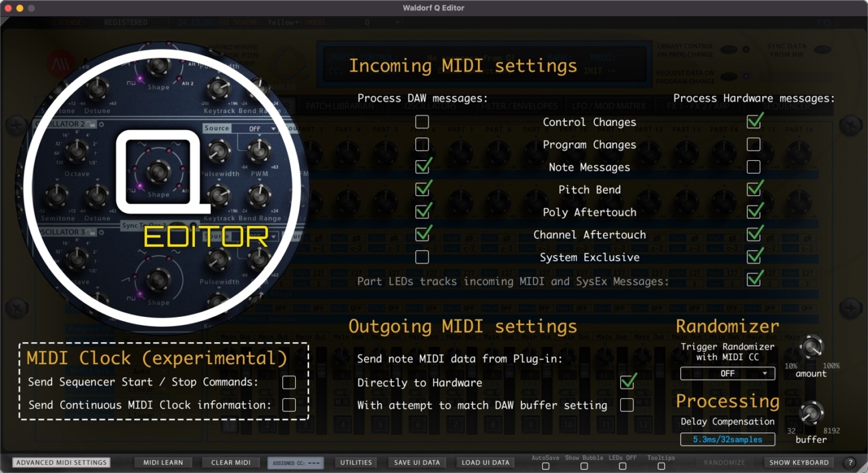868x473 pixels.
Task: Uncheck Hardware System Exclusive processing
Action: pyautogui.click(x=754, y=257)
